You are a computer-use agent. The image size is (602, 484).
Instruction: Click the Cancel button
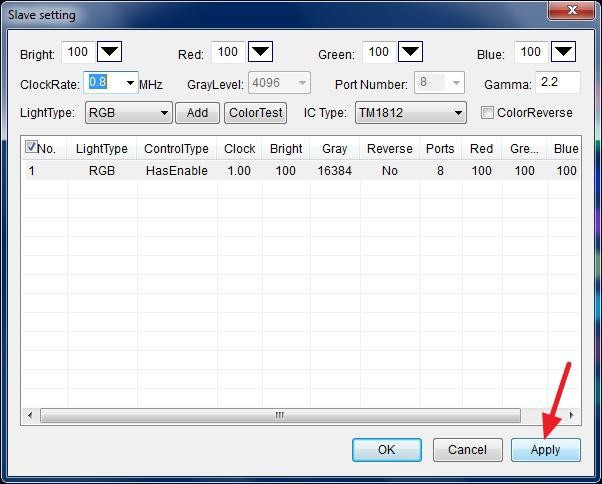click(x=467, y=450)
